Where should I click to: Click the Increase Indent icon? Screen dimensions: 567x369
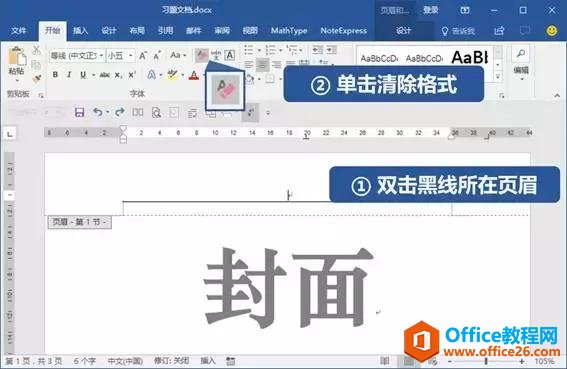(x=331, y=50)
